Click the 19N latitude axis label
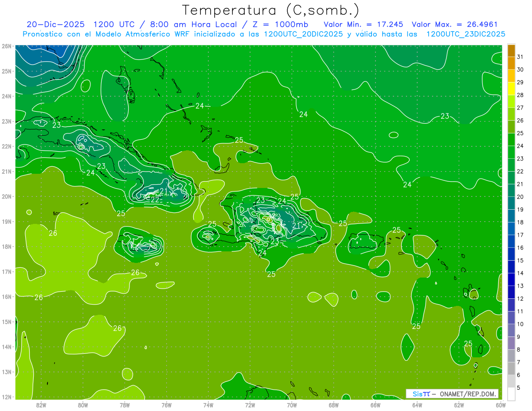 (x=6, y=222)
